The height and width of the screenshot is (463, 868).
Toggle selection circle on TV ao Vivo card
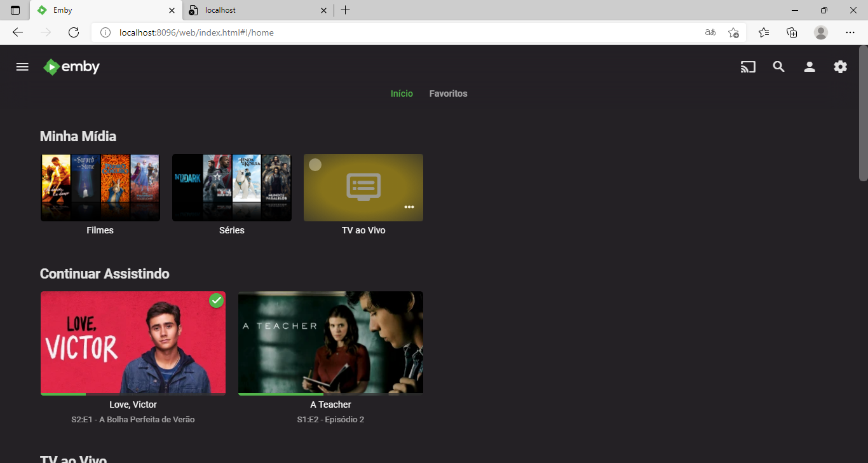(x=315, y=165)
